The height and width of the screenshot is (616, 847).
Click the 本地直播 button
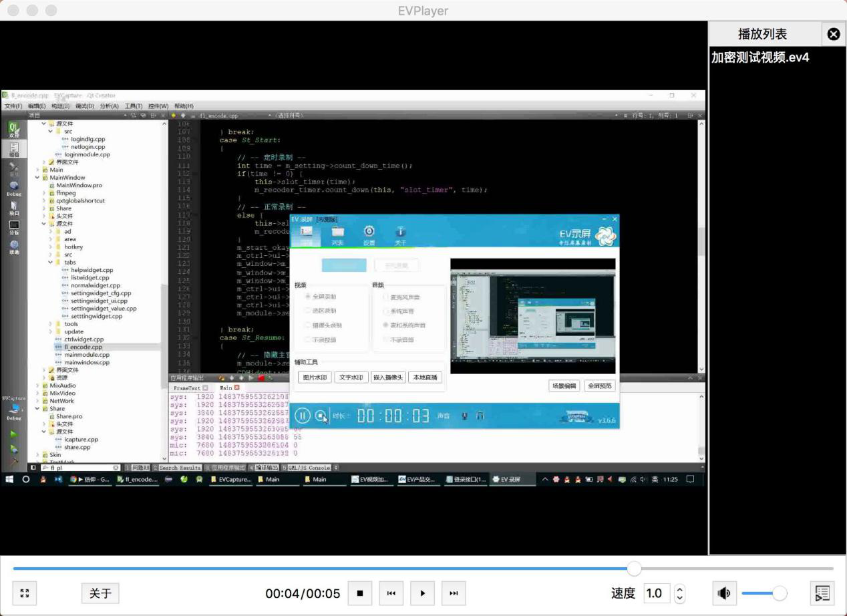point(425,377)
